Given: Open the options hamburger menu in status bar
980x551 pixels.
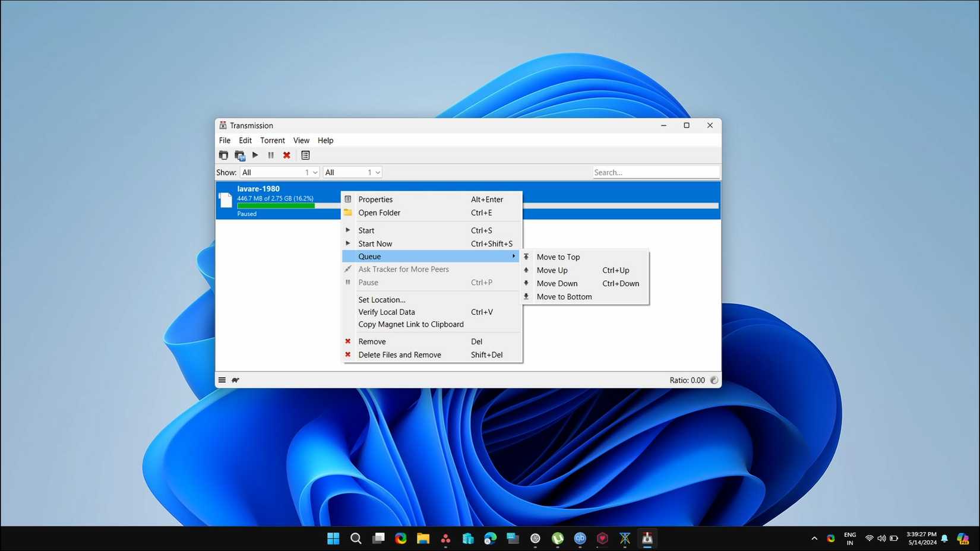Looking at the screenshot, I should point(222,380).
